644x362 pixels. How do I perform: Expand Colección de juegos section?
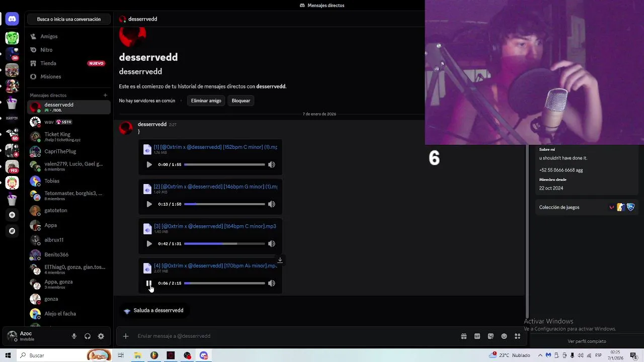click(x=587, y=207)
